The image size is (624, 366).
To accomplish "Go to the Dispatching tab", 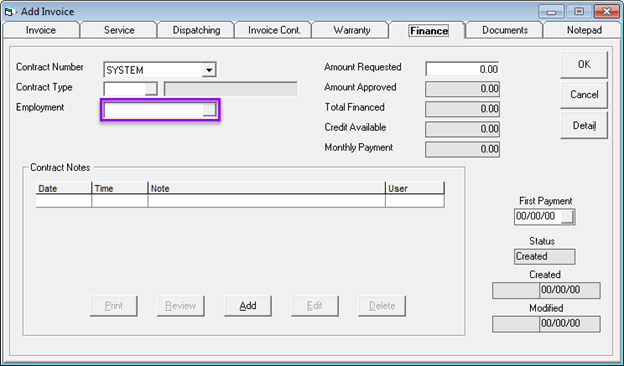I will tap(196, 30).
